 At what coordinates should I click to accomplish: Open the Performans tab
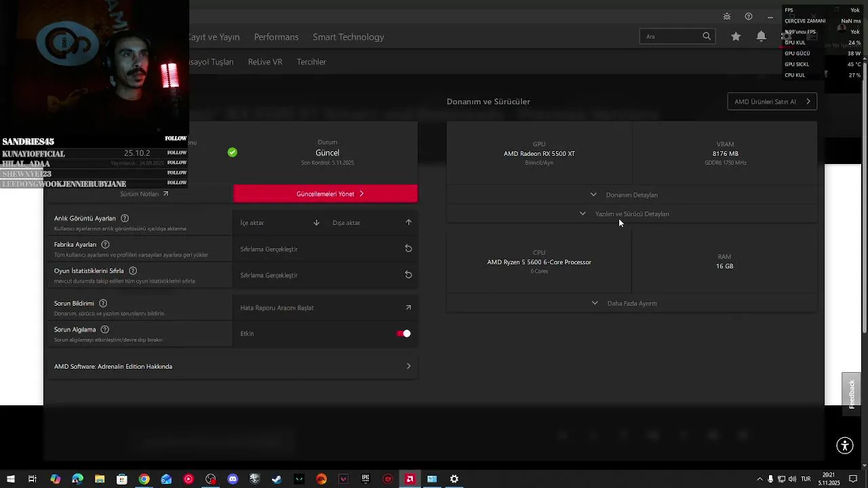(x=276, y=37)
